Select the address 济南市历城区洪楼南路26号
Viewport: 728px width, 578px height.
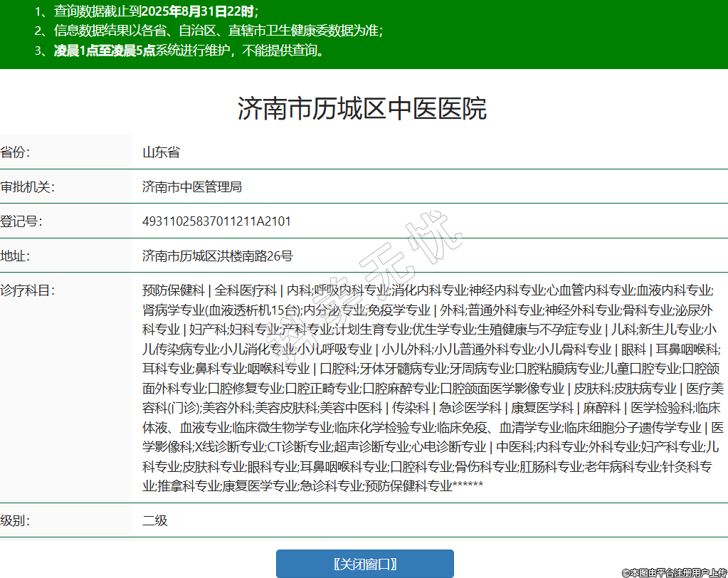[x=217, y=256]
